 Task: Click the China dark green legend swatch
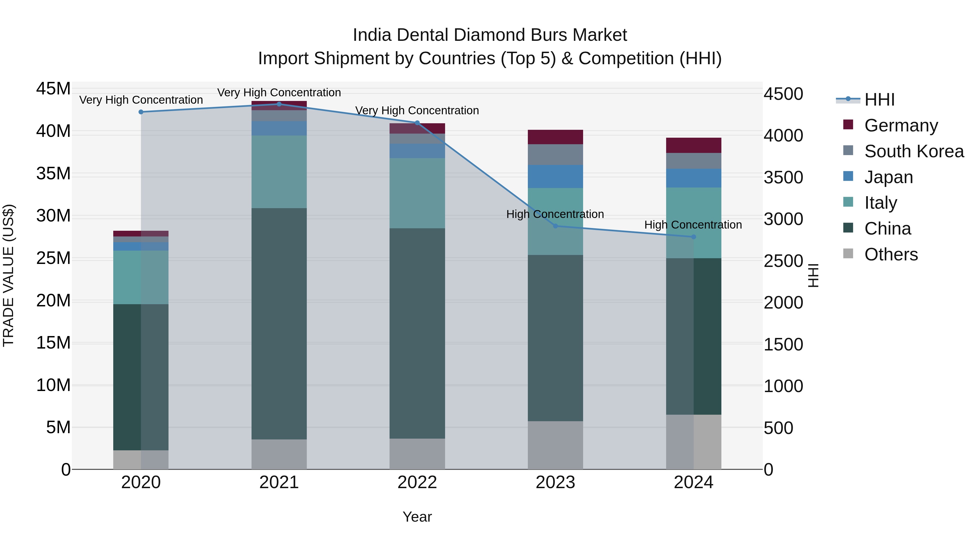[848, 228]
